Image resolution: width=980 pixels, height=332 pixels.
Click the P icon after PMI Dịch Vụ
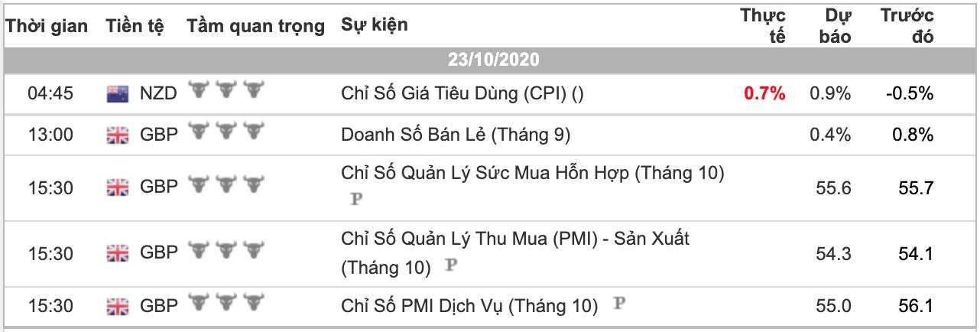click(x=619, y=304)
